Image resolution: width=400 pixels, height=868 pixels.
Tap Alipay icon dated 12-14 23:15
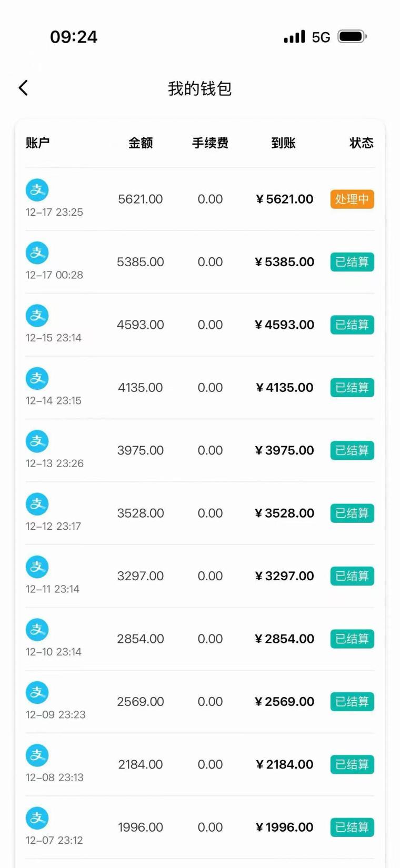[37, 379]
